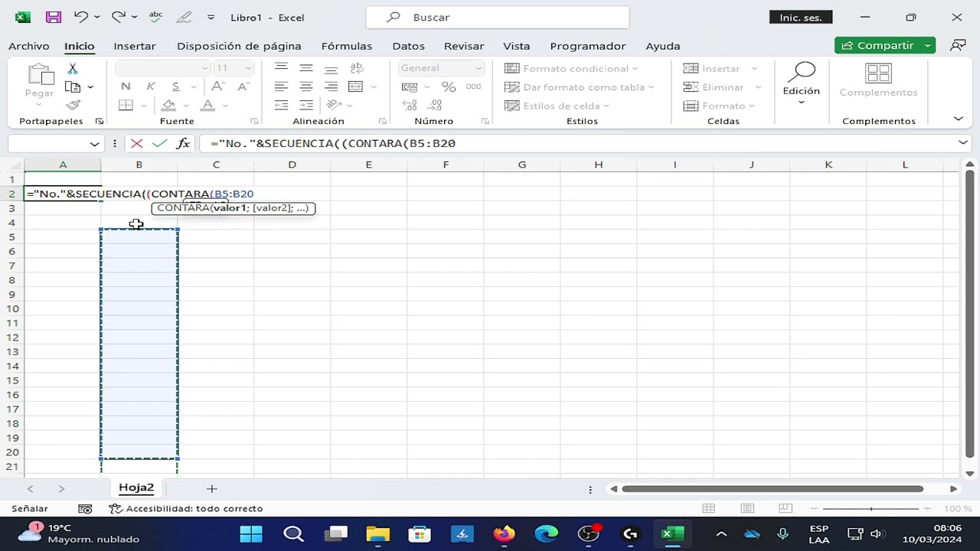Toggle top vertical alignment
The width and height of the screenshot is (980, 551).
(282, 68)
